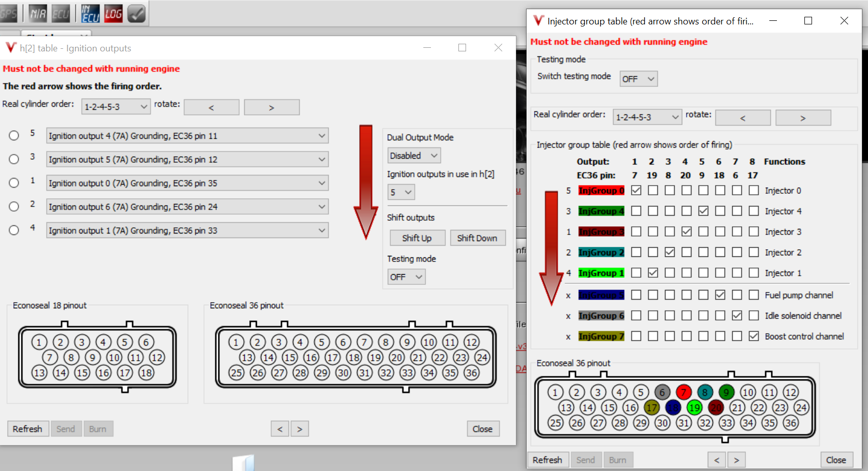Screen dimensions: 868x471
Task: Expand Real cylinder order in ignition window
Action: tap(116, 107)
